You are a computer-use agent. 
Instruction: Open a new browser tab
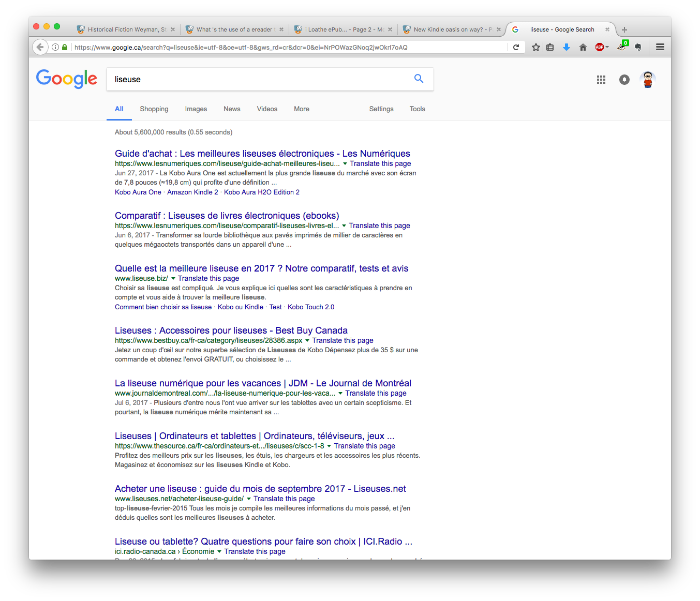(x=624, y=29)
